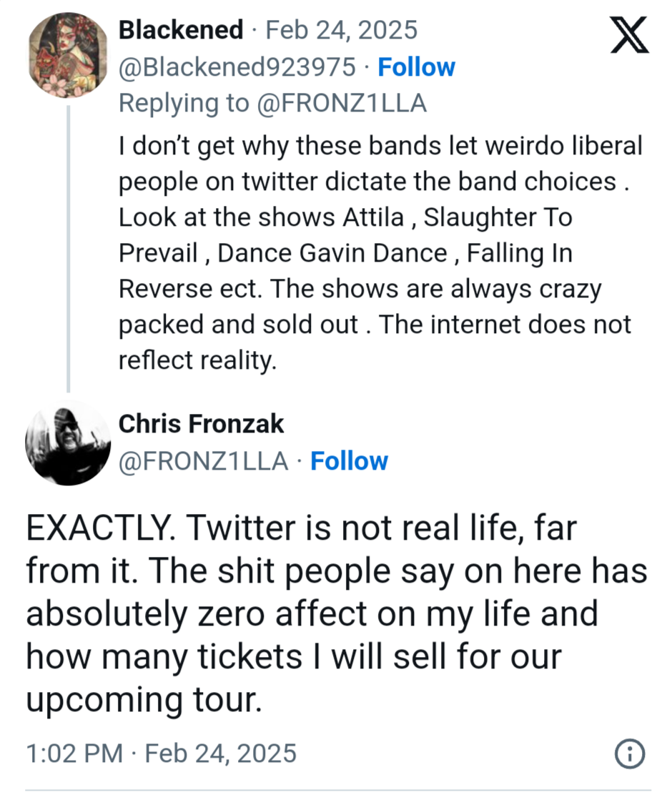Open Chris Fronzak's profile picture
This screenshot has width=672, height=795.
[x=68, y=443]
